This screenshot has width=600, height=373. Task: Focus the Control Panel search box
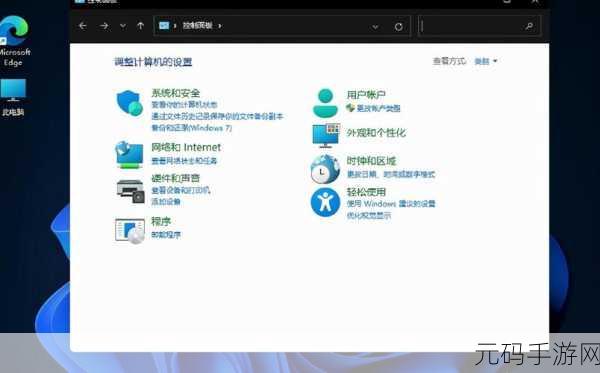pos(480,26)
